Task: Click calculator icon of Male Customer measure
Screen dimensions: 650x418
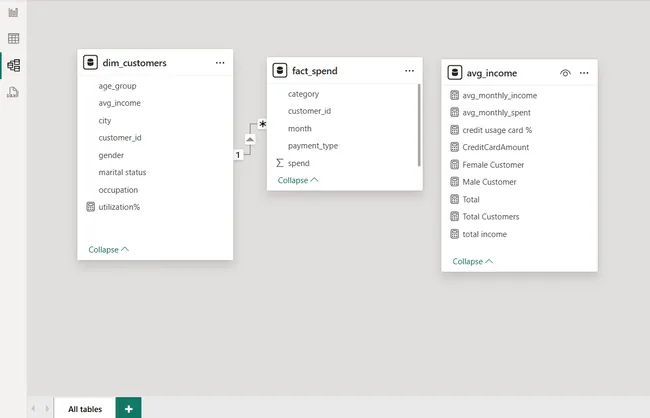Action: 454,182
